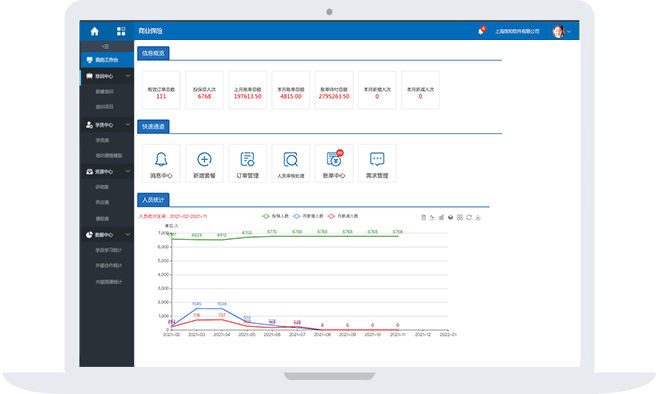The width and height of the screenshot is (660, 394).
Task: Toggle 月新增人数 blue legend series
Action: click(309, 216)
